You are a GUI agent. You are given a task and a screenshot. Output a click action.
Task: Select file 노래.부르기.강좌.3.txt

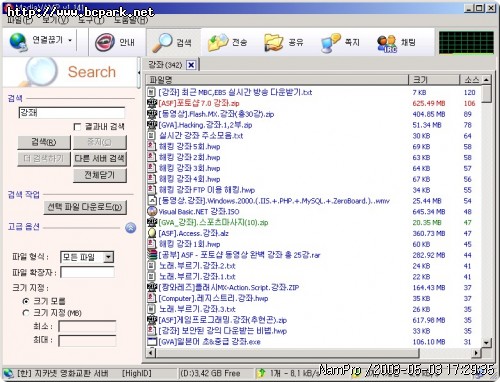[197, 309]
